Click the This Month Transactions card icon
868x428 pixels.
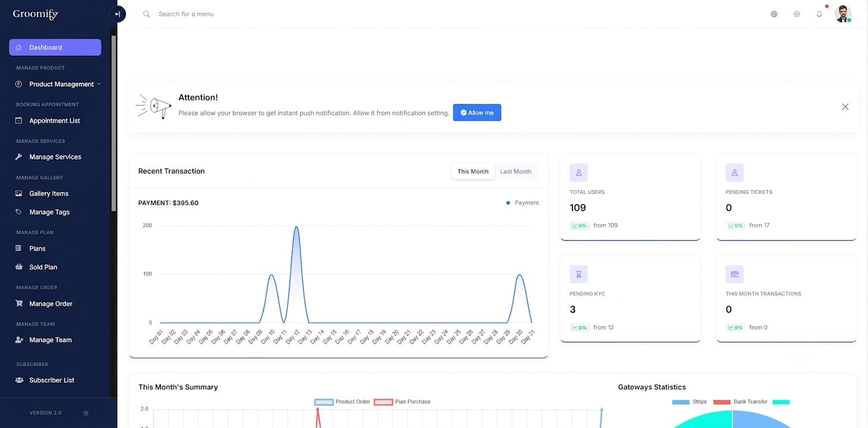click(734, 274)
